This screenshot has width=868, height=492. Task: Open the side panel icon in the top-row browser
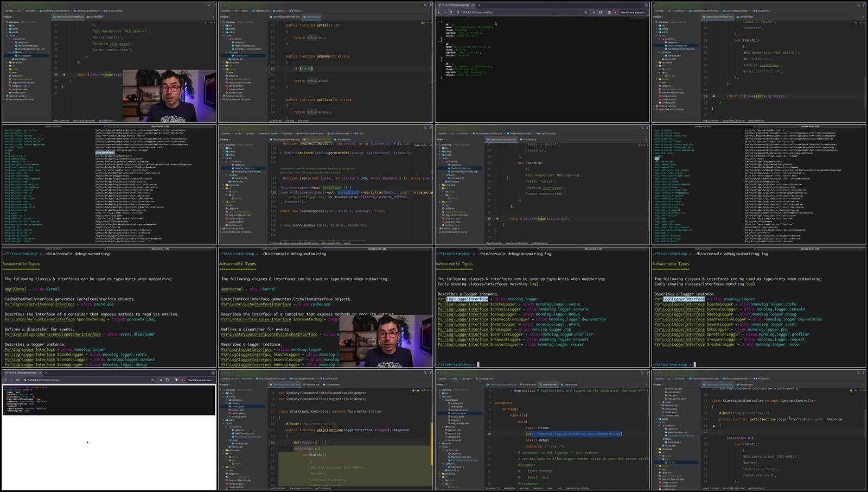click(x=609, y=12)
